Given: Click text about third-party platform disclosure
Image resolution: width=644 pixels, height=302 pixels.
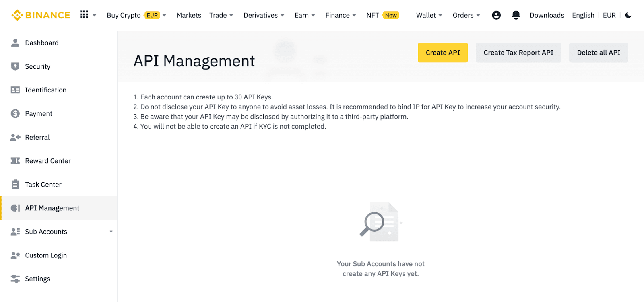Looking at the screenshot, I should click(274, 117).
